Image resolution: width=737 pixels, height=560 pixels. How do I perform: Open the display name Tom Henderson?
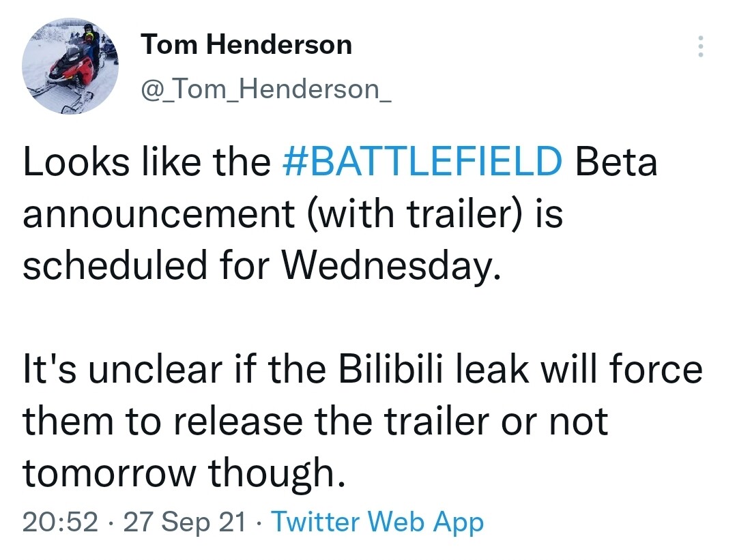[x=246, y=45]
